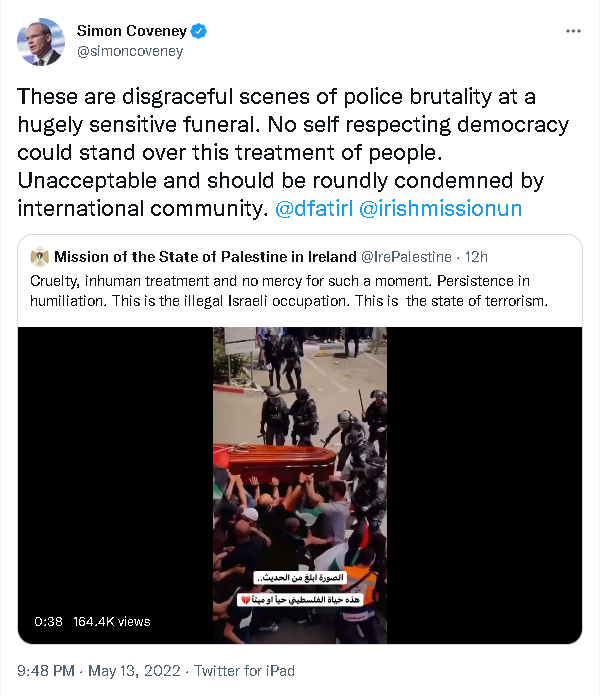This screenshot has height=696, width=609.
Task: Click the main tweet text about police brutality
Action: (x=293, y=152)
